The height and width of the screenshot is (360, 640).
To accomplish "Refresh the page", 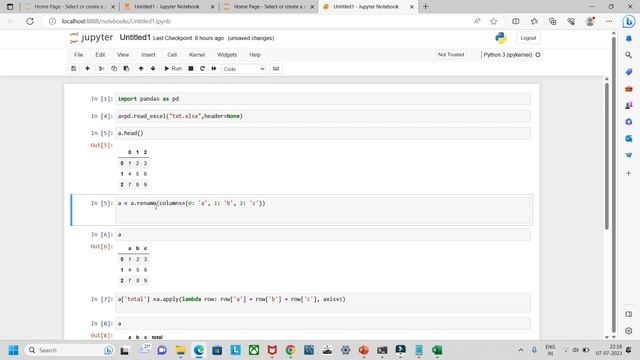I will [x=30, y=21].
